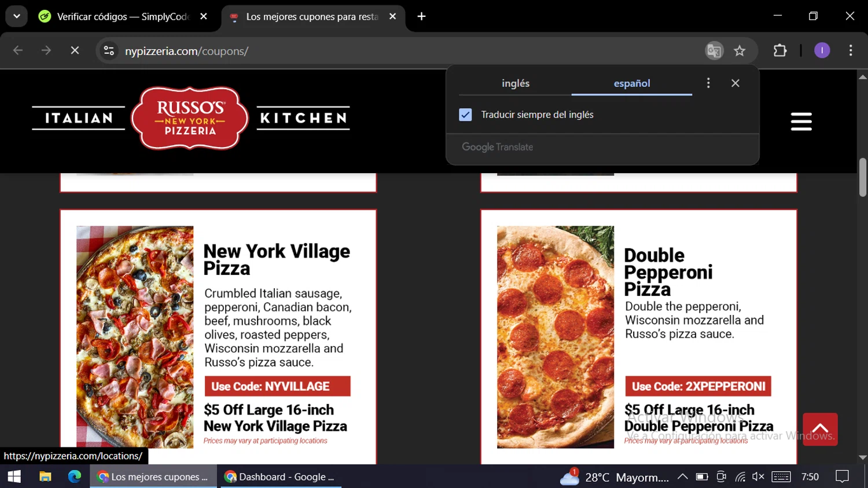The height and width of the screenshot is (488, 868).
Task: Uncheck Traducir siempre del inglés checkbox
Action: coord(465,115)
